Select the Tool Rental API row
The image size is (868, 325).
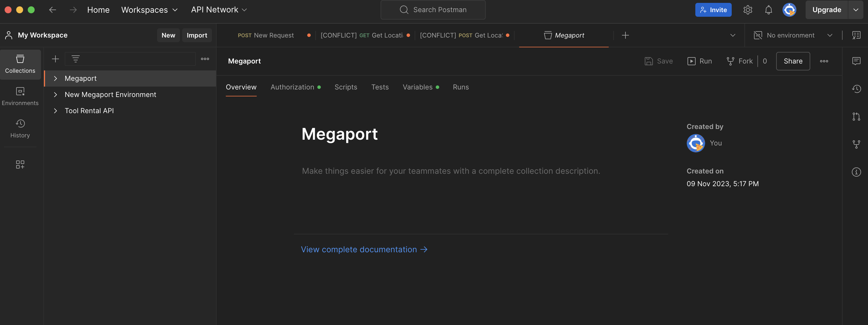click(x=130, y=111)
